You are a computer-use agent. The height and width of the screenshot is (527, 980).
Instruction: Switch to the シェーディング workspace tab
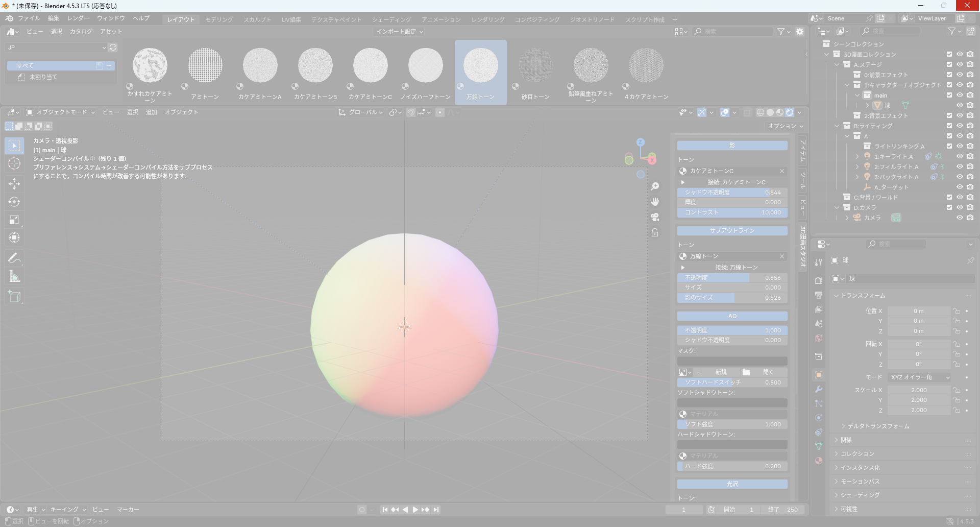tap(391, 19)
